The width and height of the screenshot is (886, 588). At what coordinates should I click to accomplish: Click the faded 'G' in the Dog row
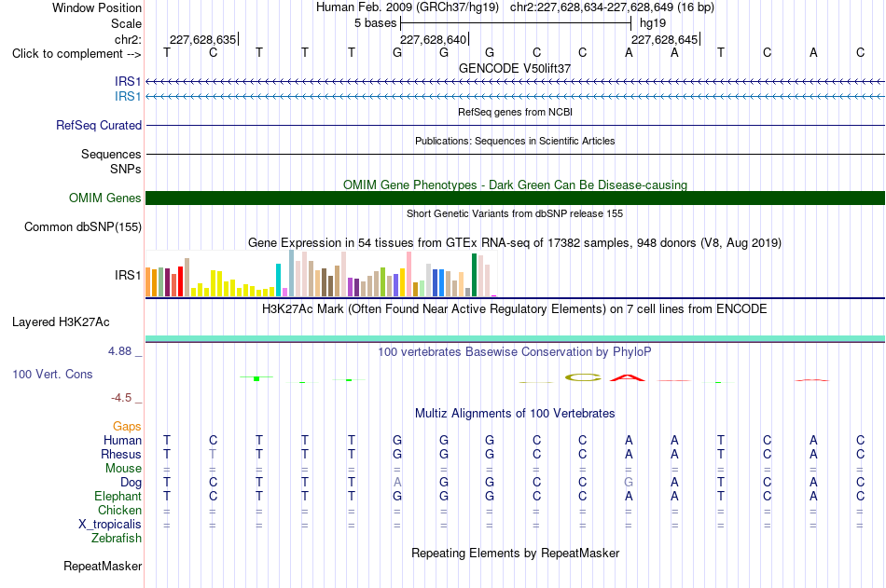coord(629,483)
